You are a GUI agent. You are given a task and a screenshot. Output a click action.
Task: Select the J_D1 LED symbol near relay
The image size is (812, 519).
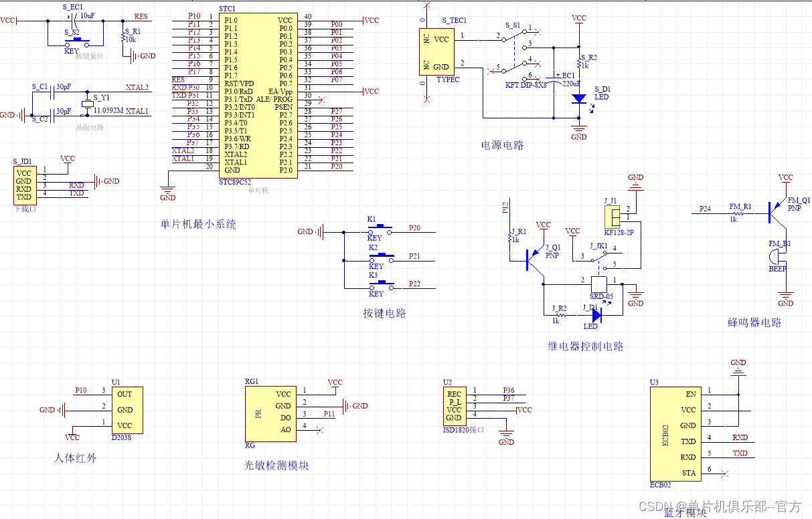click(x=596, y=314)
